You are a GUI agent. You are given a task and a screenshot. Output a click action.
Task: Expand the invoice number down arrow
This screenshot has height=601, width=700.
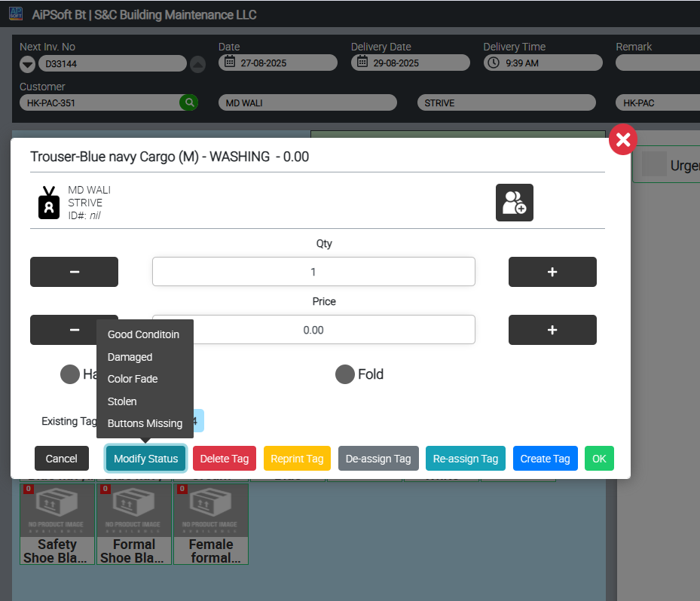[x=28, y=64]
